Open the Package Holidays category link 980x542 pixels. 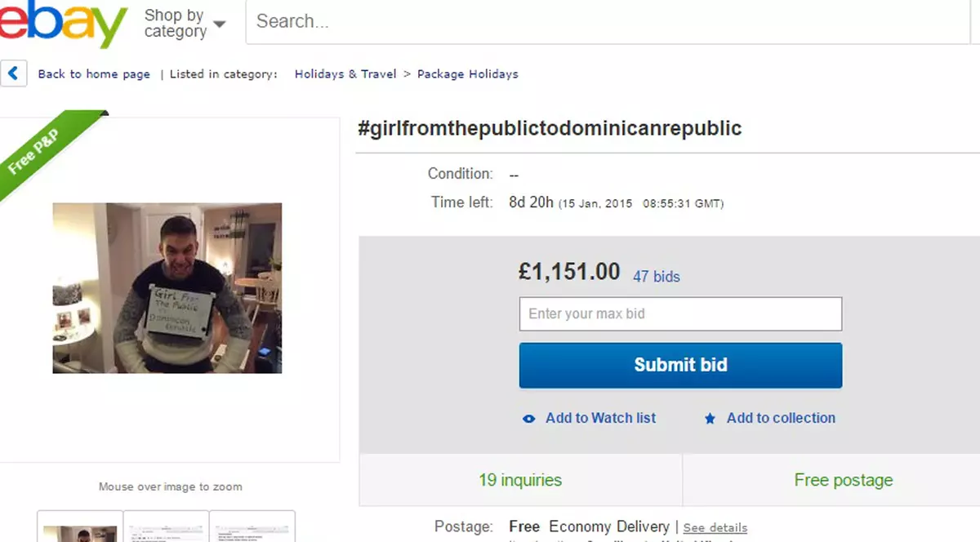point(467,74)
